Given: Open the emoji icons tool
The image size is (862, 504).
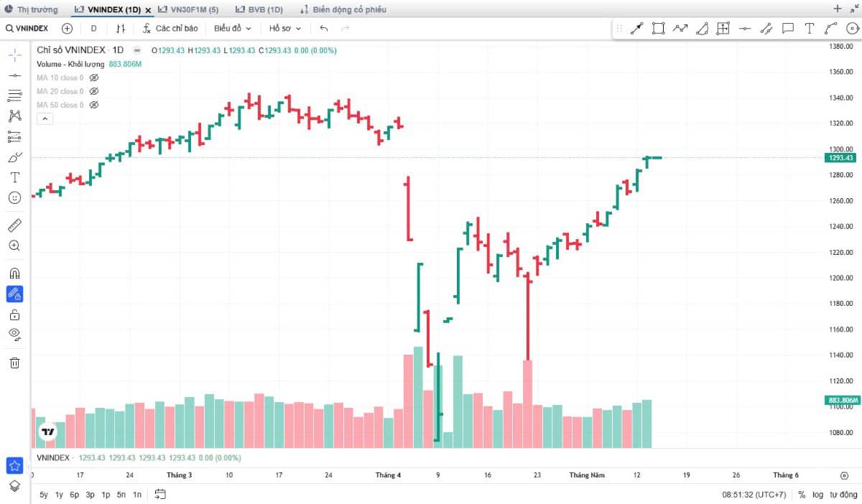Looking at the screenshot, I should (14, 197).
